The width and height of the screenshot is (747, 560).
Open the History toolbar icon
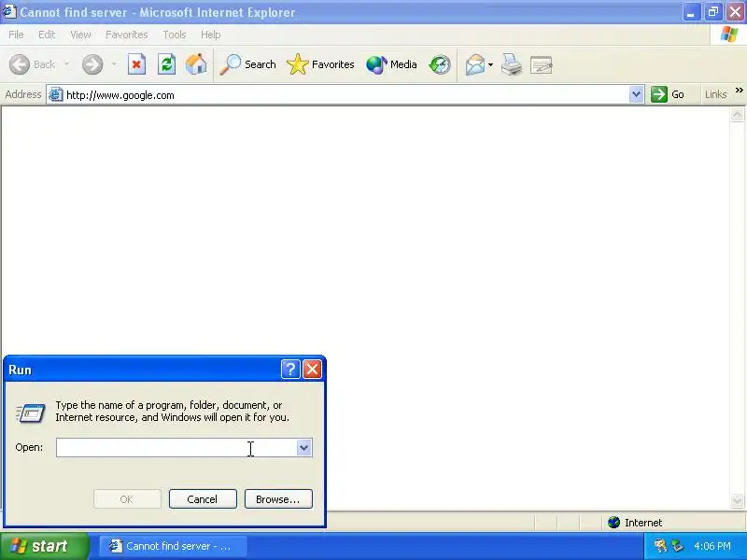pyautogui.click(x=439, y=64)
